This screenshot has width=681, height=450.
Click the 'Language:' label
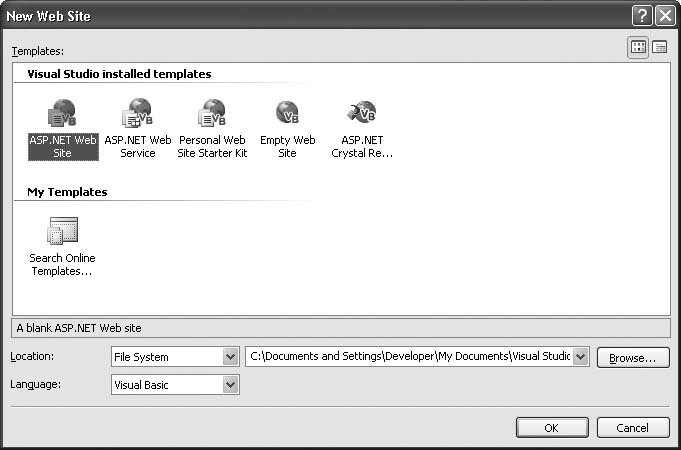[36, 384]
